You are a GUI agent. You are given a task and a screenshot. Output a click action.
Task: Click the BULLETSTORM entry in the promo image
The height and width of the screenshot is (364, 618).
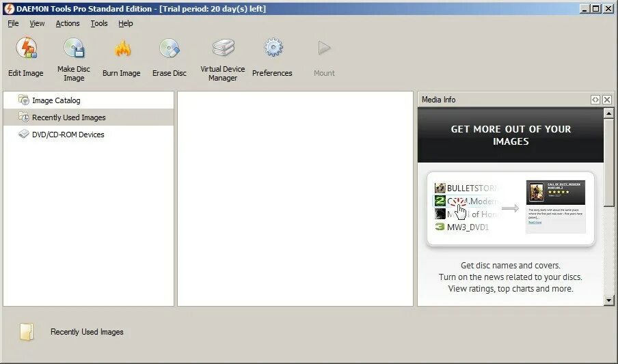point(467,188)
